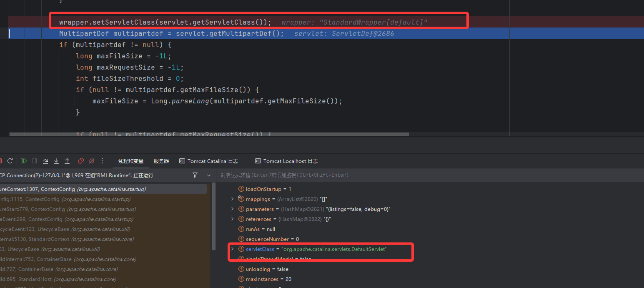Resume program execution
This screenshot has width=644, height=288.
click(x=24, y=161)
